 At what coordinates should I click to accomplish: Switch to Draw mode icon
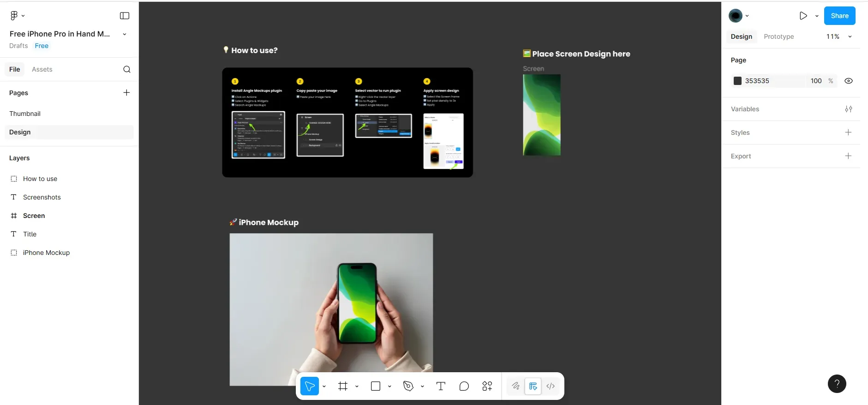pyautogui.click(x=515, y=386)
